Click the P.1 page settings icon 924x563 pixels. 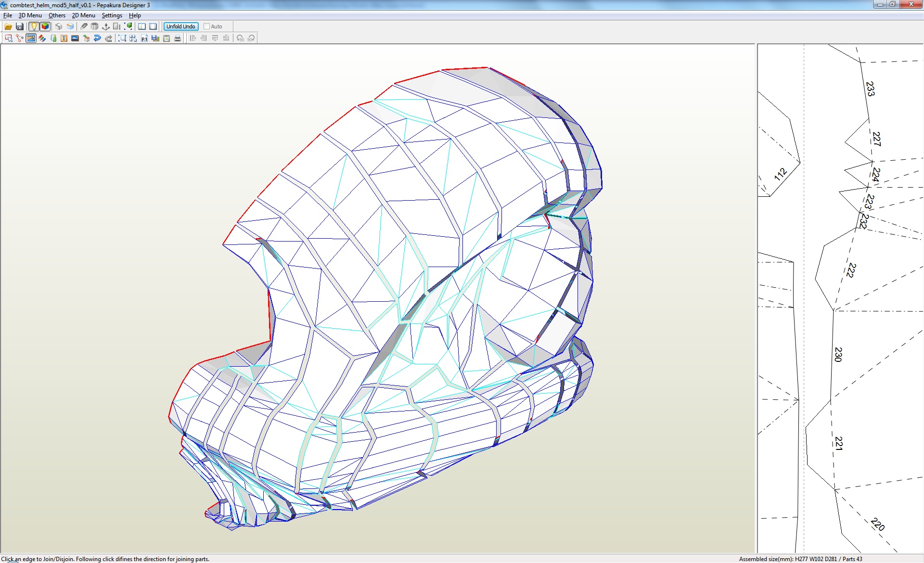144,38
